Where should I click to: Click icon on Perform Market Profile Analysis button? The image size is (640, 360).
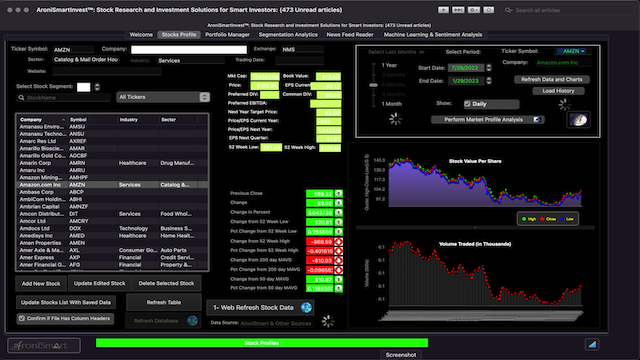(537, 120)
